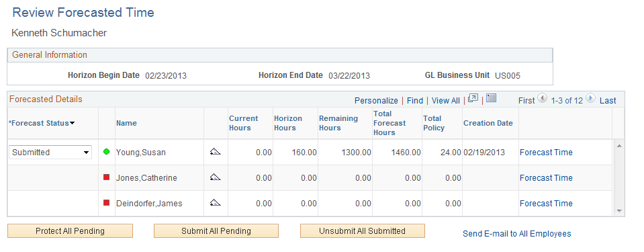Sort by Total Policy column header
The height and width of the screenshot is (252, 644).
pyautogui.click(x=434, y=123)
